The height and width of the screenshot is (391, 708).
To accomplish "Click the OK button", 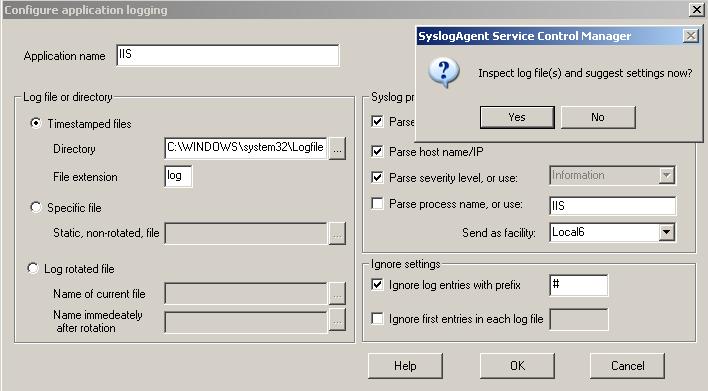I will (517, 366).
